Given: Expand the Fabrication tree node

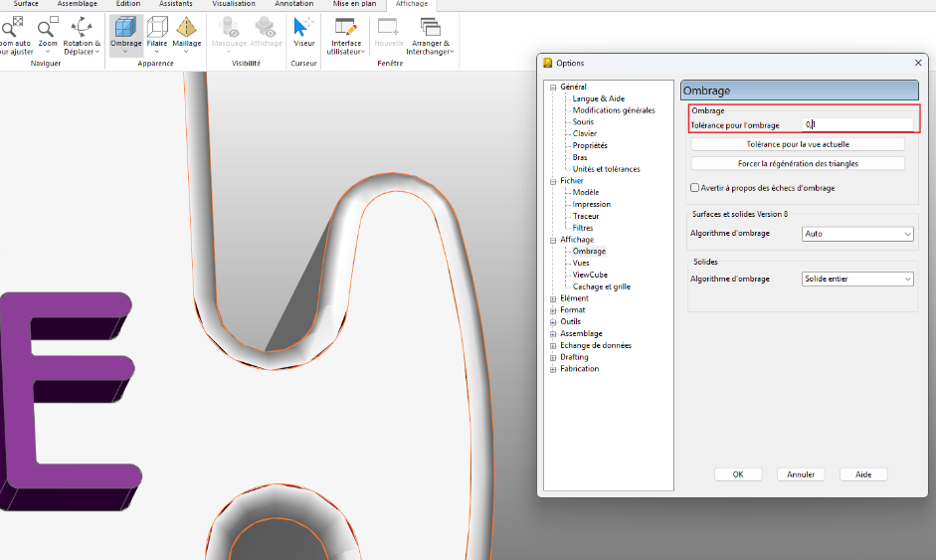Looking at the screenshot, I should click(553, 369).
